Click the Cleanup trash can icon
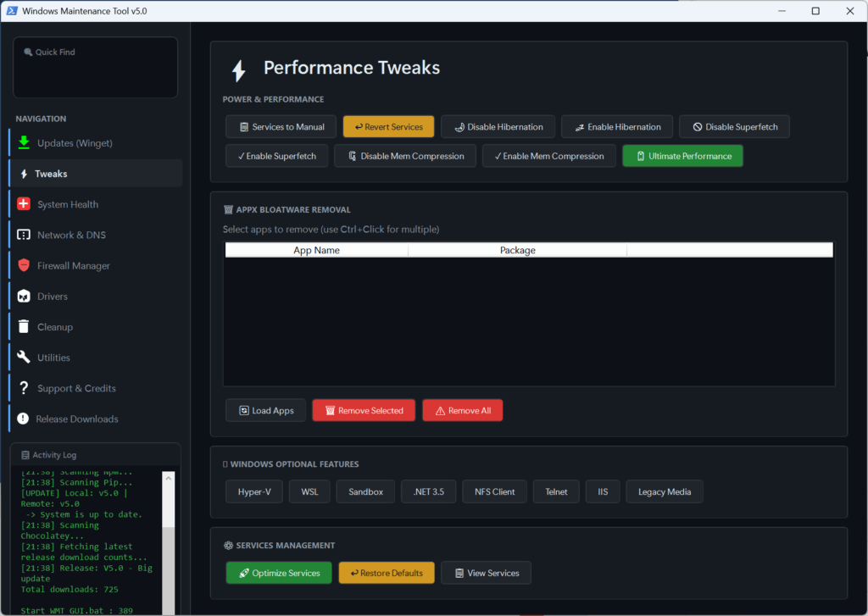 (x=22, y=326)
